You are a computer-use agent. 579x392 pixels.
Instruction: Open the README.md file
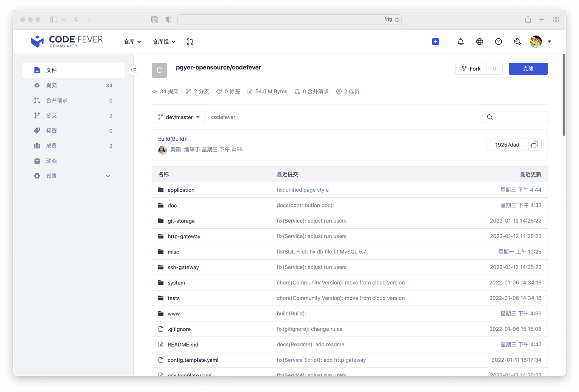183,344
